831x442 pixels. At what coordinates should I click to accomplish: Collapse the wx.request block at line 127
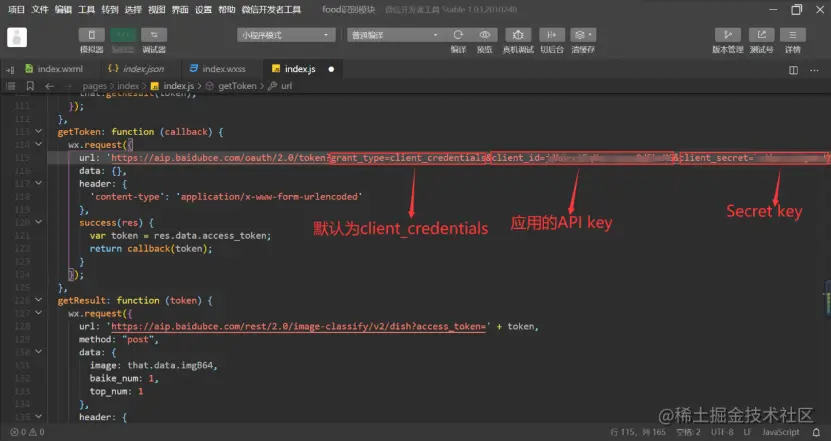(39, 313)
